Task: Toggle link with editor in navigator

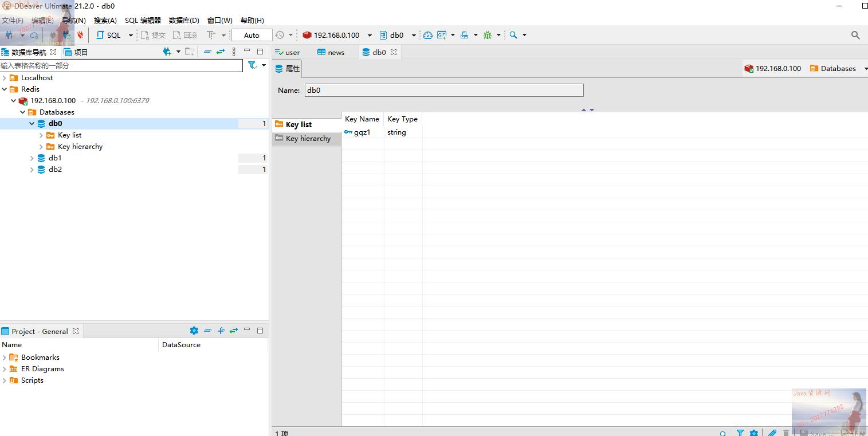Action: pos(220,52)
